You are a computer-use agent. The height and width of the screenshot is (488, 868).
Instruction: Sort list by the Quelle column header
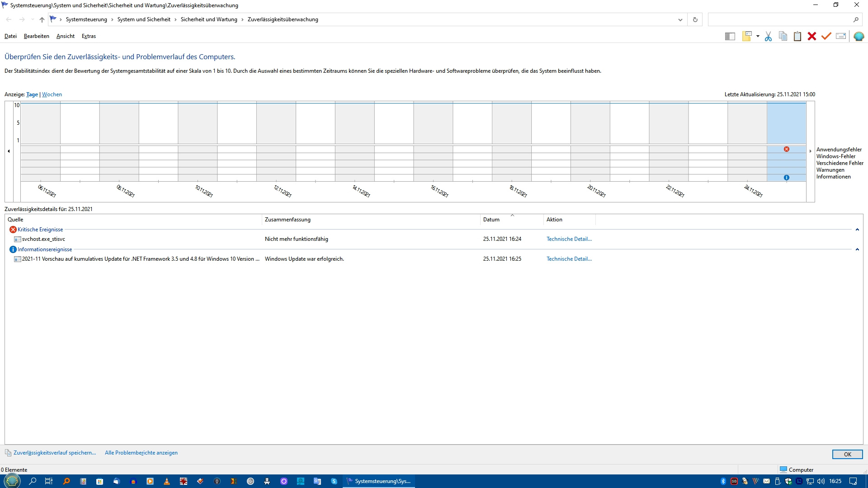(134, 220)
